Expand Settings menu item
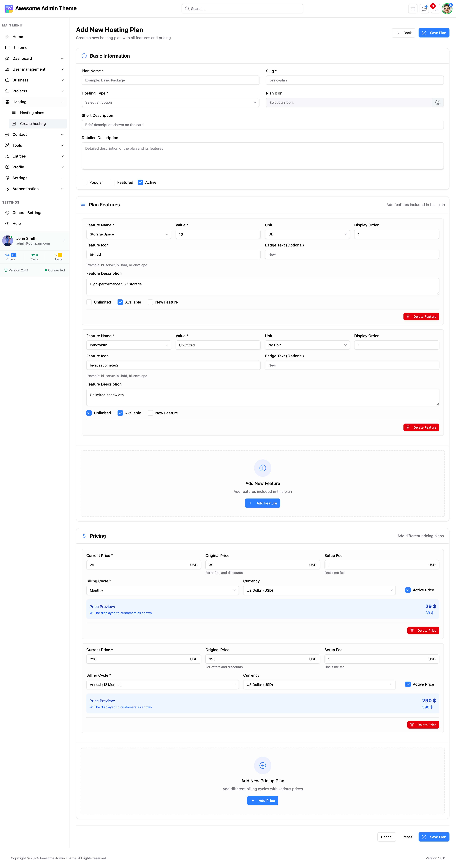Screen dimensions: 456x868 35,178
